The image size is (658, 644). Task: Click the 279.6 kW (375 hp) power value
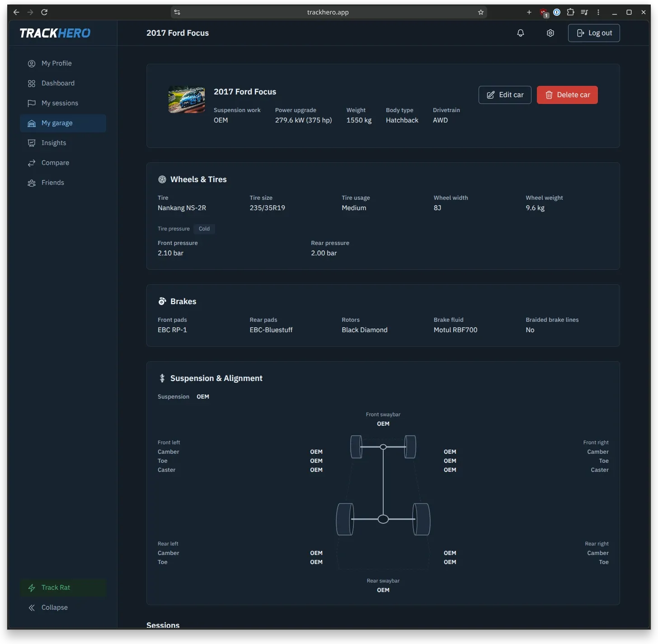(x=304, y=120)
